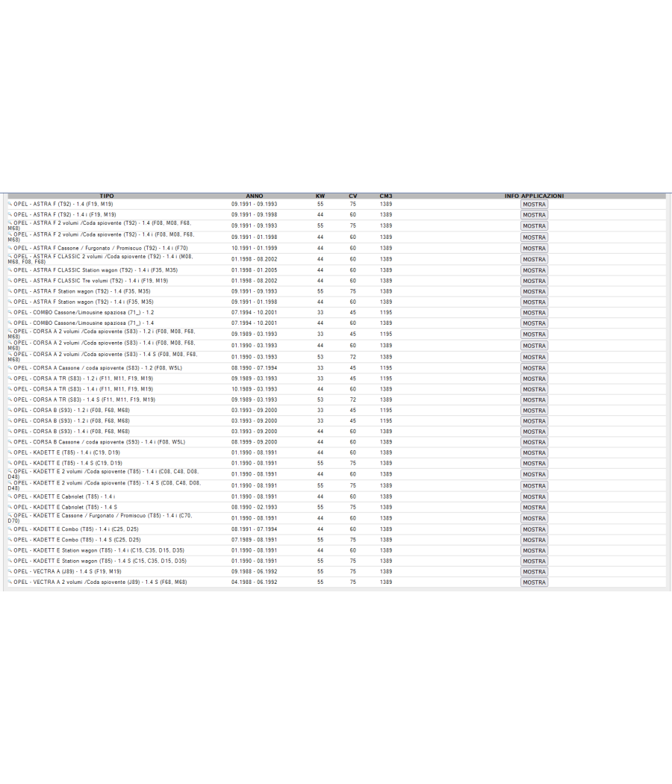Click MOSTRA for CORSA A 2 volumi 1.4 S
The width and height of the screenshot is (672, 784).
[534, 358]
